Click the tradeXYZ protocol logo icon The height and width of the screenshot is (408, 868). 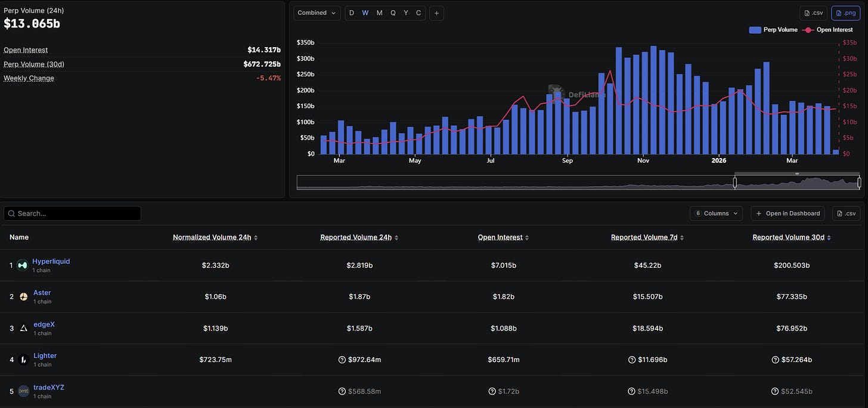pyautogui.click(x=23, y=391)
